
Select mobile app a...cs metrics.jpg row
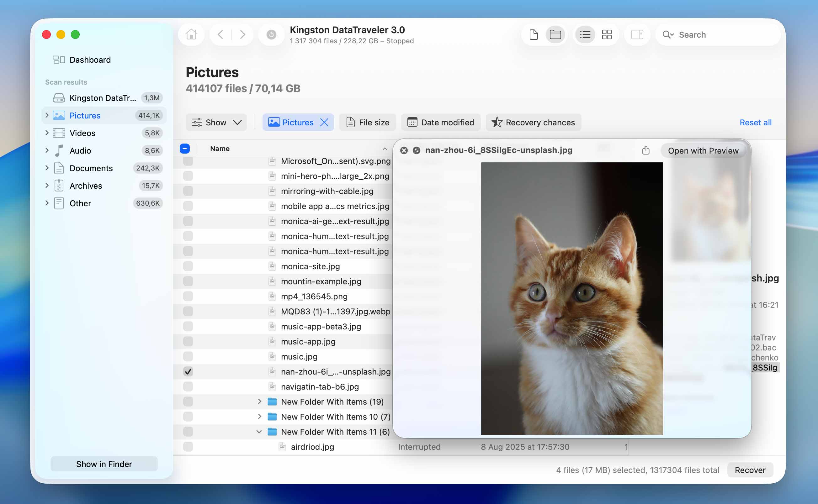(x=283, y=206)
